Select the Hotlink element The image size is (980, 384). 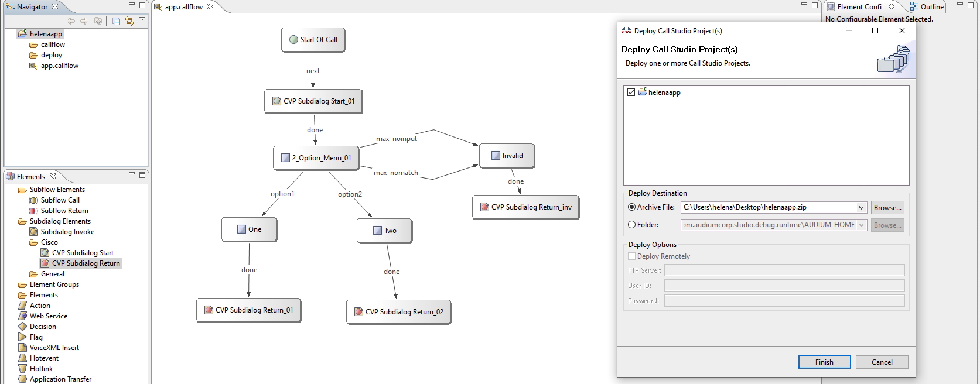35,369
